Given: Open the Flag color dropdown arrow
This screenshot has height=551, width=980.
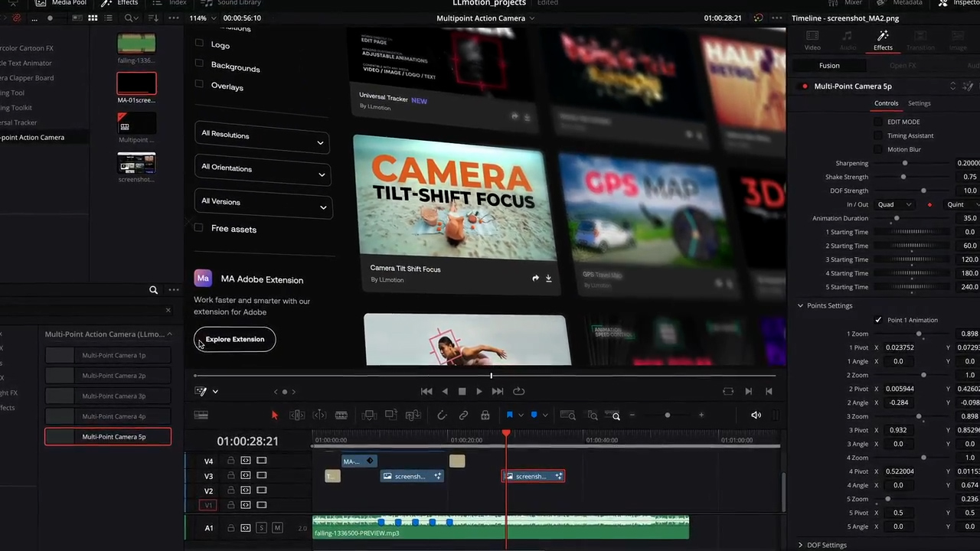Looking at the screenshot, I should point(521,415).
